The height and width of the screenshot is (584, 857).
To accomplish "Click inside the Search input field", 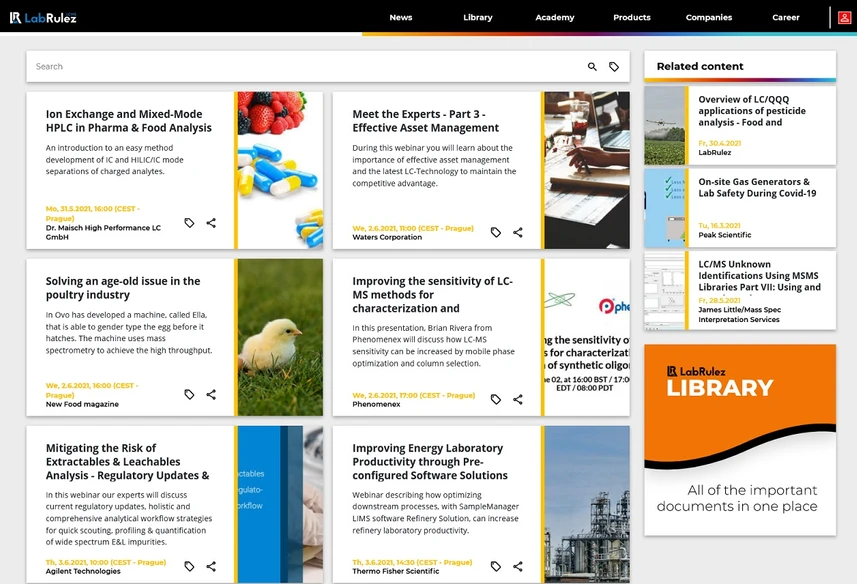I will (x=300, y=66).
